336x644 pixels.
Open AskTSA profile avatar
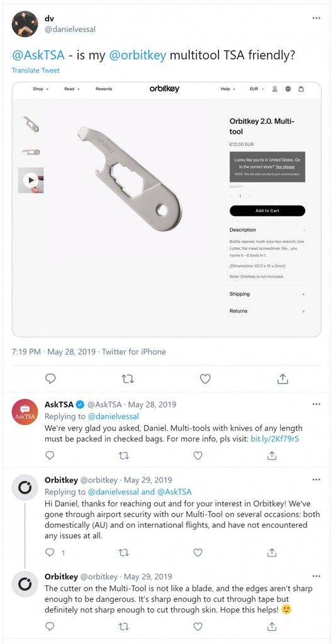(x=25, y=411)
